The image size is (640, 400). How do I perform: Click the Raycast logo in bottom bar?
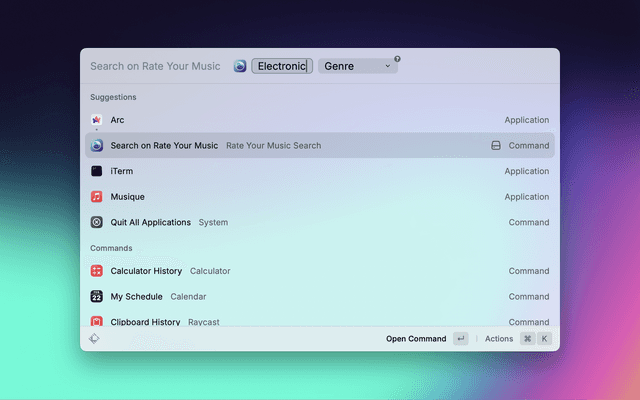pyautogui.click(x=94, y=339)
